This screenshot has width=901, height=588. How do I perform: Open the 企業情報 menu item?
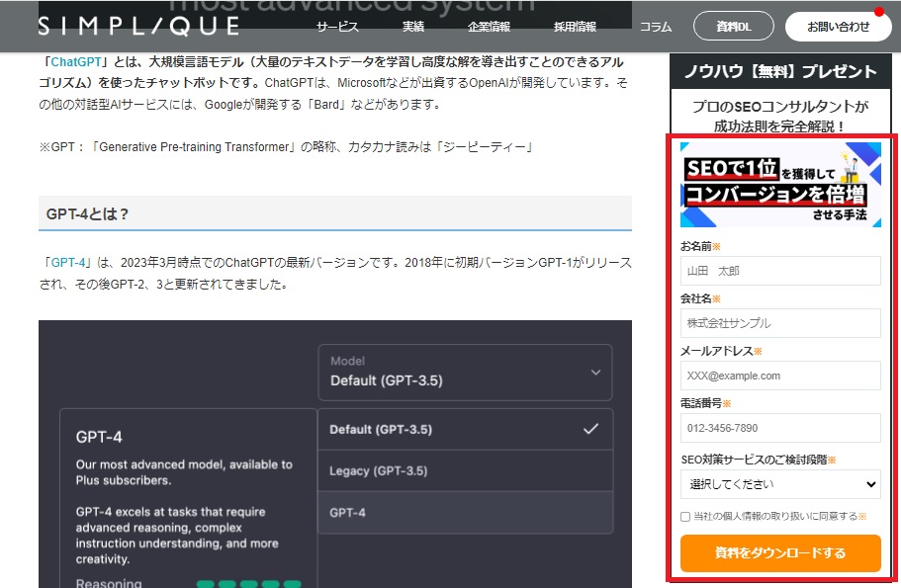click(x=489, y=27)
